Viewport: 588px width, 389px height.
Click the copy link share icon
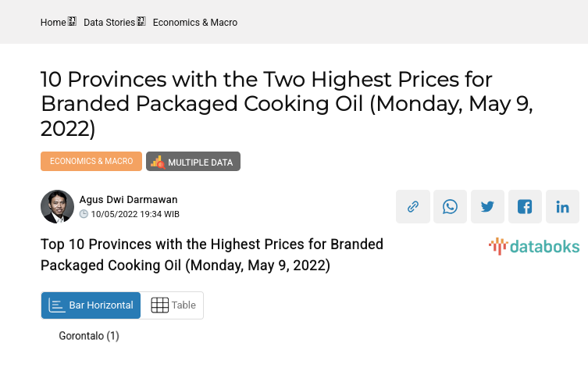coord(413,207)
